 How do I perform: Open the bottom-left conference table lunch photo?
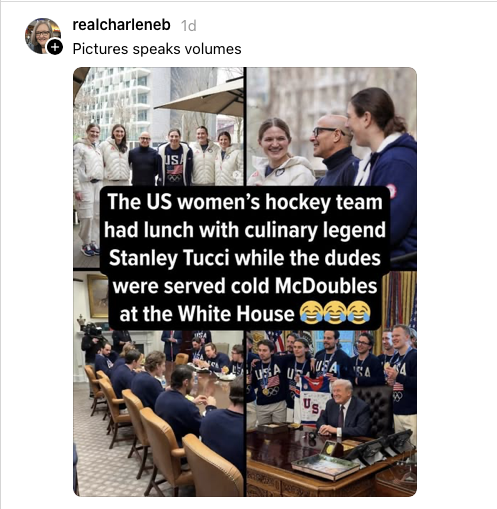pyautogui.click(x=159, y=413)
